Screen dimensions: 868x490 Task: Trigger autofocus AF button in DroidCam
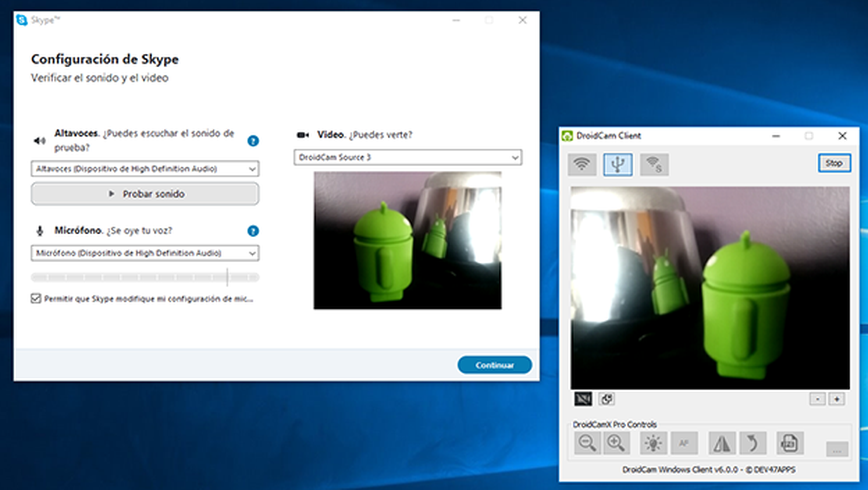[684, 443]
